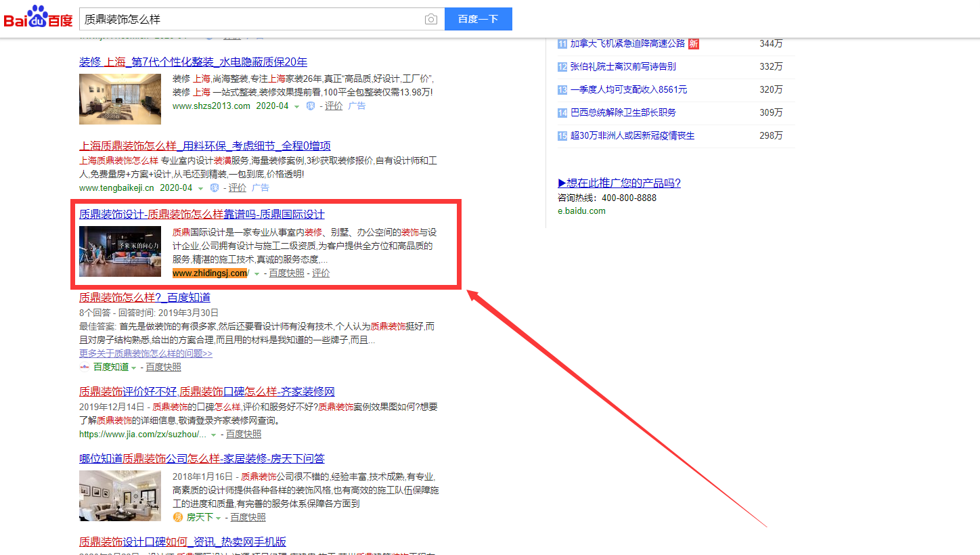This screenshot has height=555, width=980.
Task: Click e.baidu.com promotion URL
Action: tap(581, 210)
